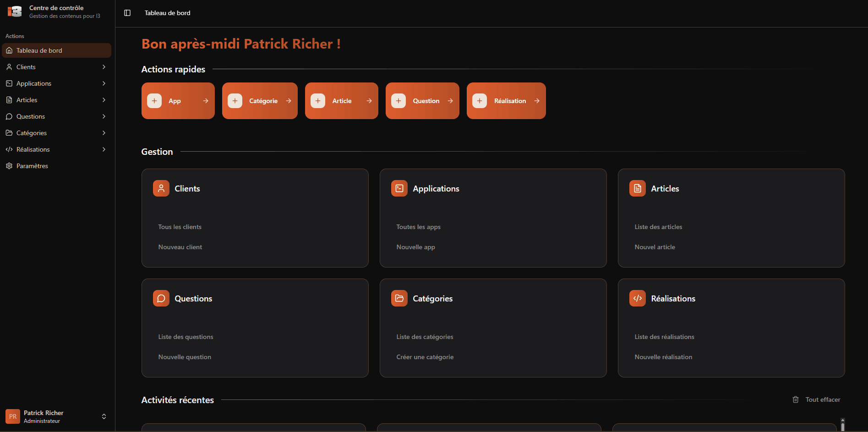The height and width of the screenshot is (432, 868).
Task: Open the Nouveau client link
Action: (180, 247)
